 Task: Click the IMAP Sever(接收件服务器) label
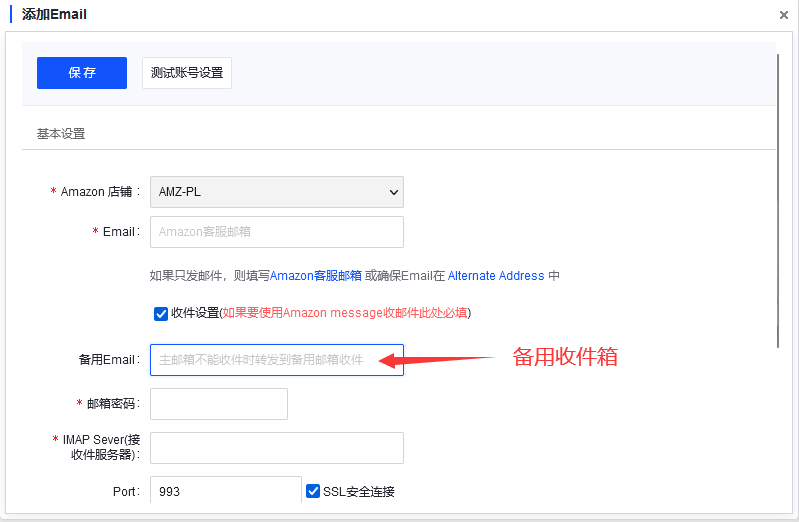101,447
